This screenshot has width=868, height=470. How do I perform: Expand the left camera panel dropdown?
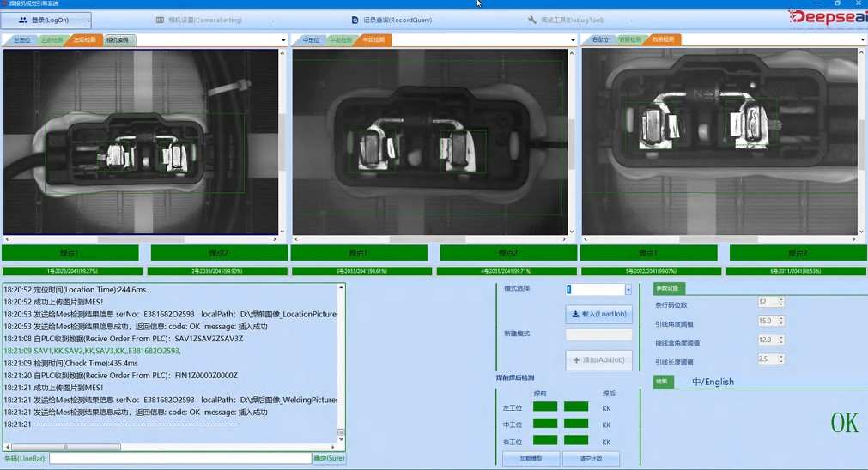pos(283,40)
